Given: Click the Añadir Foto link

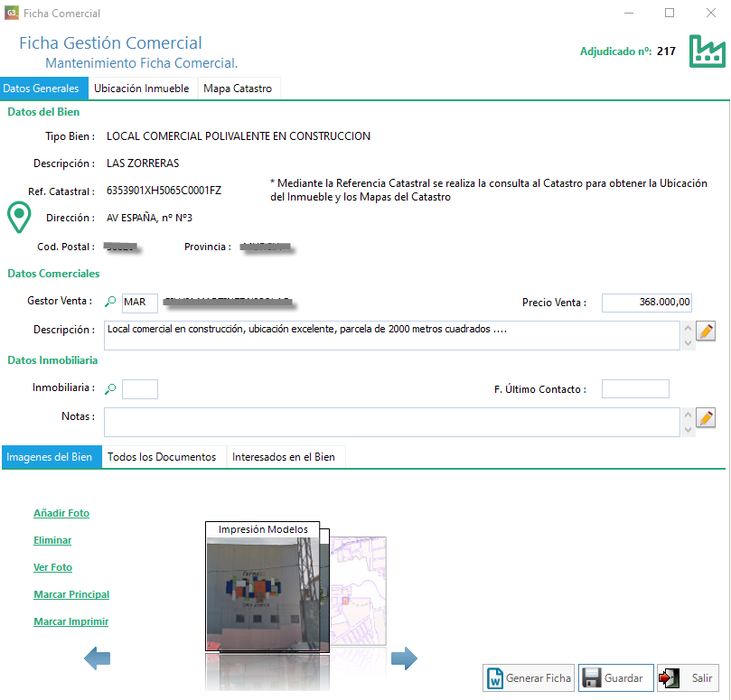Looking at the screenshot, I should (x=61, y=513).
